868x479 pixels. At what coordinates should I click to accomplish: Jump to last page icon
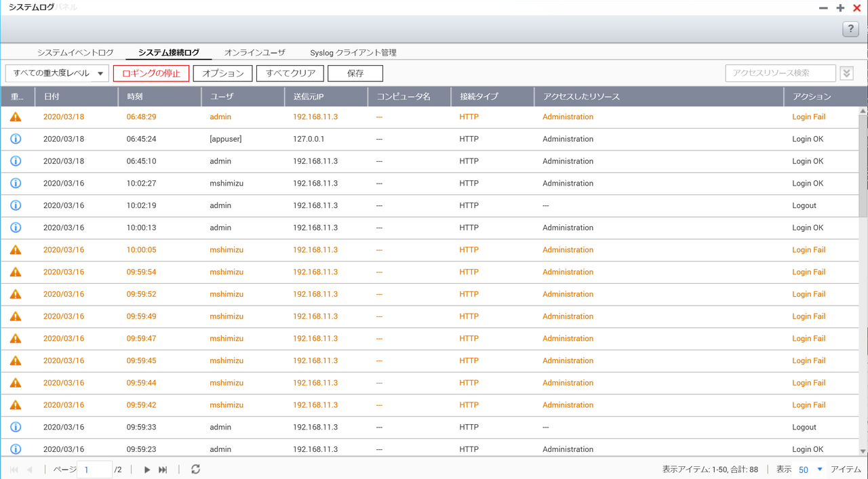(163, 470)
